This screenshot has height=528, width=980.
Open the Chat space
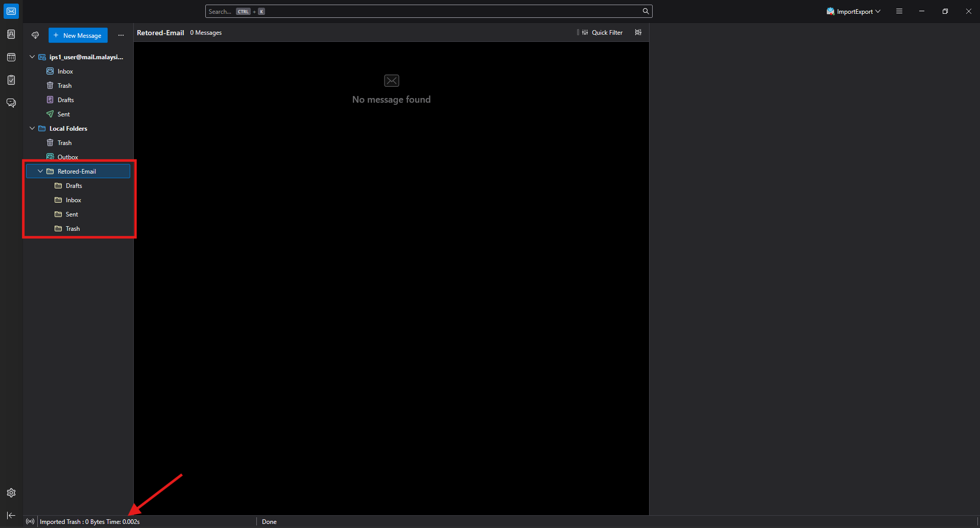click(x=11, y=103)
